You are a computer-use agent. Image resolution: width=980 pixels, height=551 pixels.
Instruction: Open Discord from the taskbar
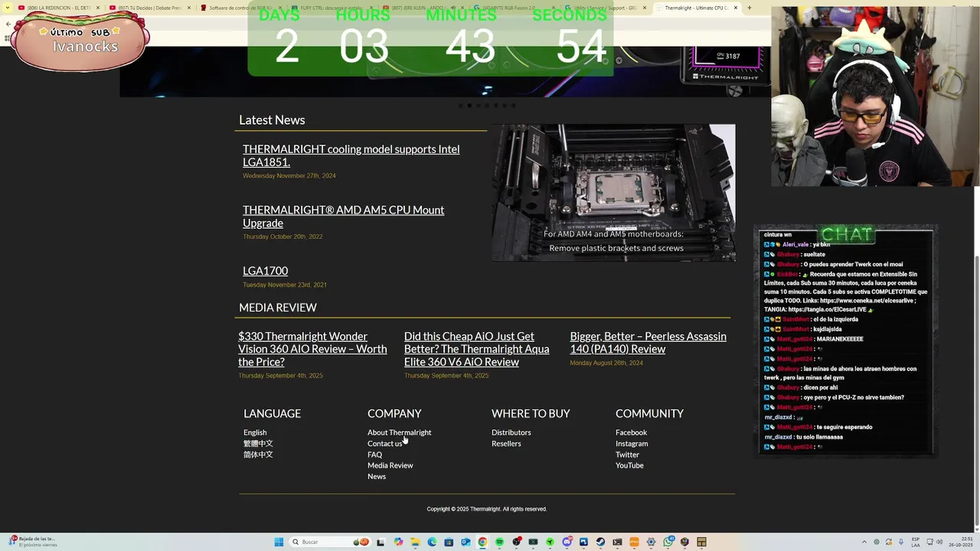point(567,542)
